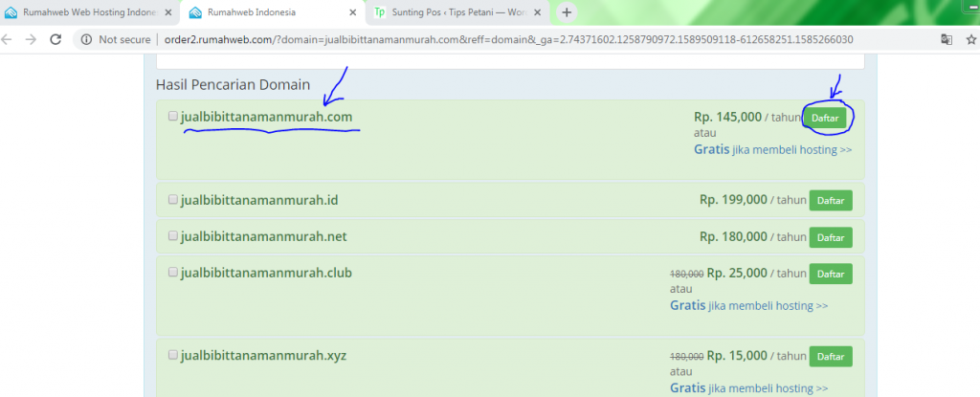Click the Not secure info icon

[87, 39]
